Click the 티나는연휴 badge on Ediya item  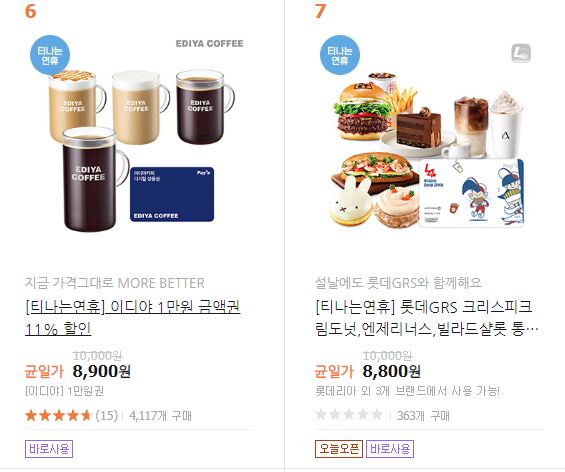pyautogui.click(x=50, y=55)
